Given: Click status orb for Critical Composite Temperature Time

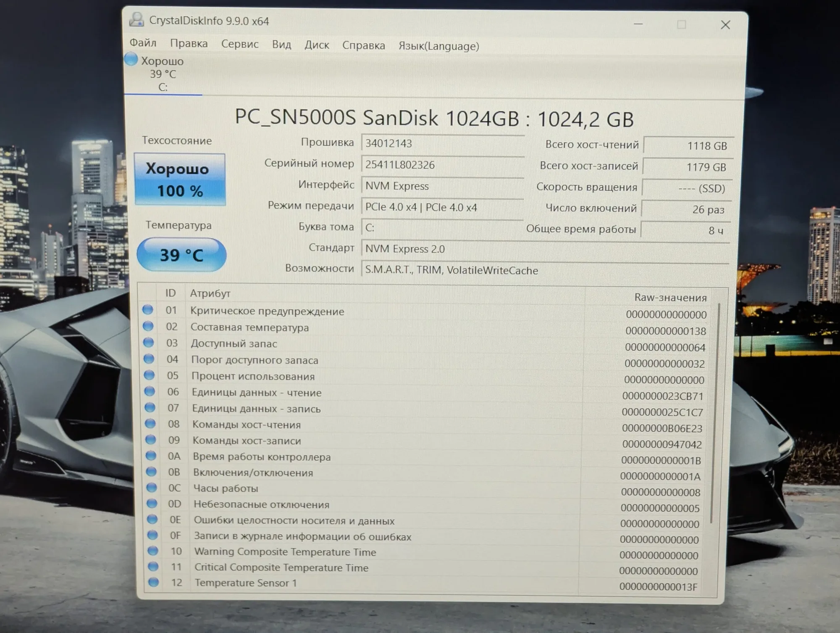Looking at the screenshot, I should (153, 567).
